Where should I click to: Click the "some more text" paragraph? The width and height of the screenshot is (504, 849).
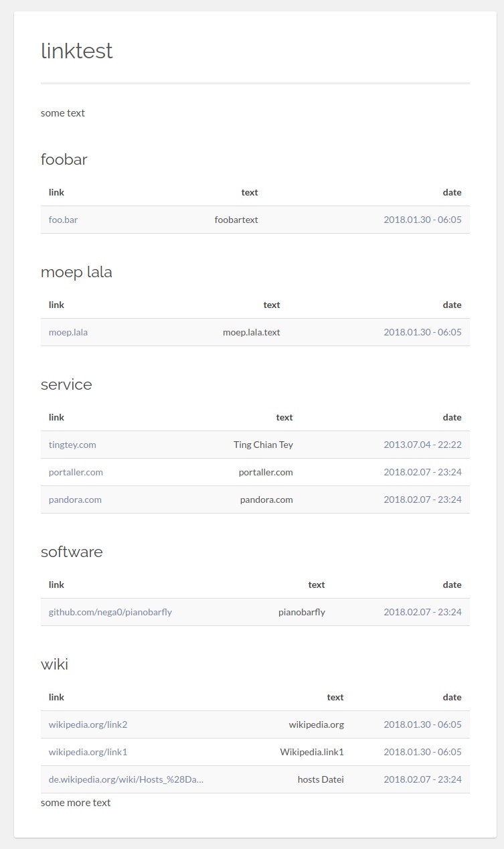click(x=76, y=802)
